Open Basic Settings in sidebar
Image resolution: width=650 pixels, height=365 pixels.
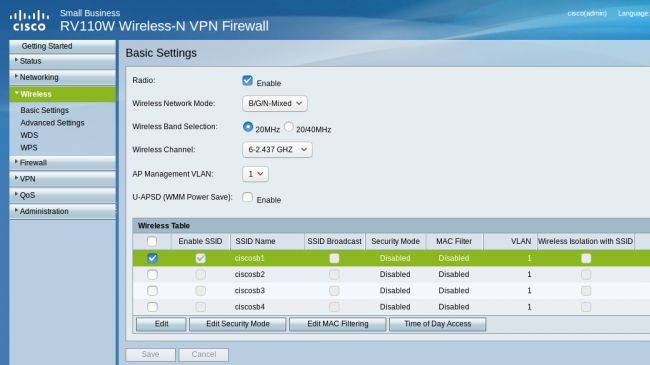click(44, 110)
